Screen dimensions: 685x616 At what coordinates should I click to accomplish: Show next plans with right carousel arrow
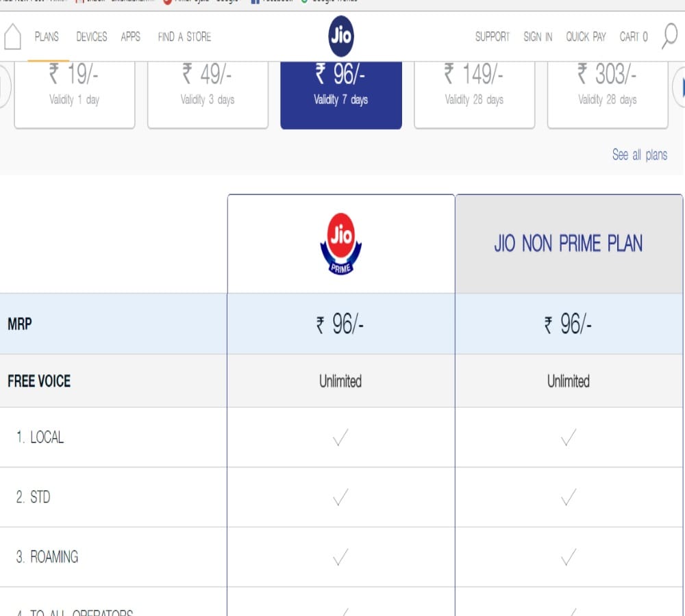pos(680,87)
